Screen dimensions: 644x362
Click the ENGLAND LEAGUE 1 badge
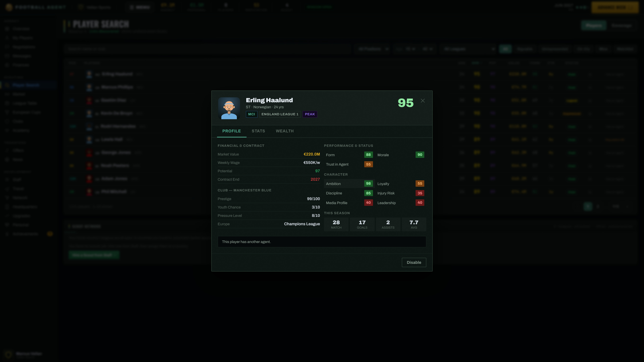click(x=280, y=114)
